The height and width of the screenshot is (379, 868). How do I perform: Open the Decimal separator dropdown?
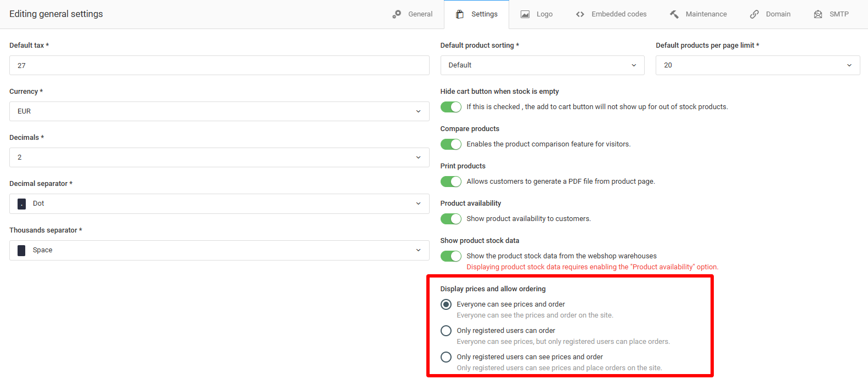tap(219, 203)
